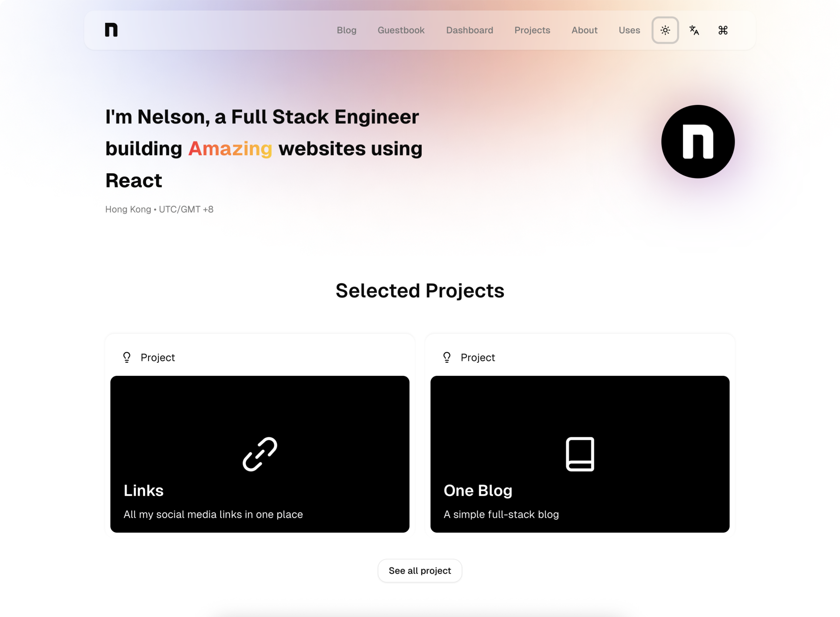Open the Guestbook page

coord(401,30)
